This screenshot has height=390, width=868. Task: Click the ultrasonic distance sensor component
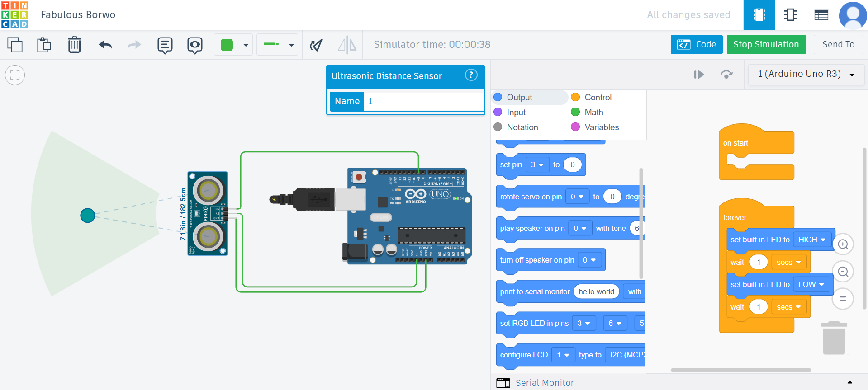[x=208, y=214]
